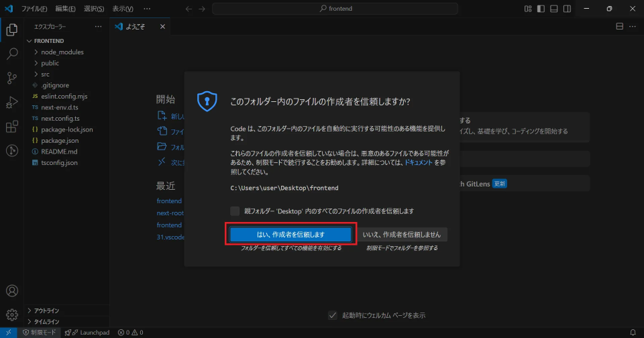Open the Source Control view

point(12,78)
